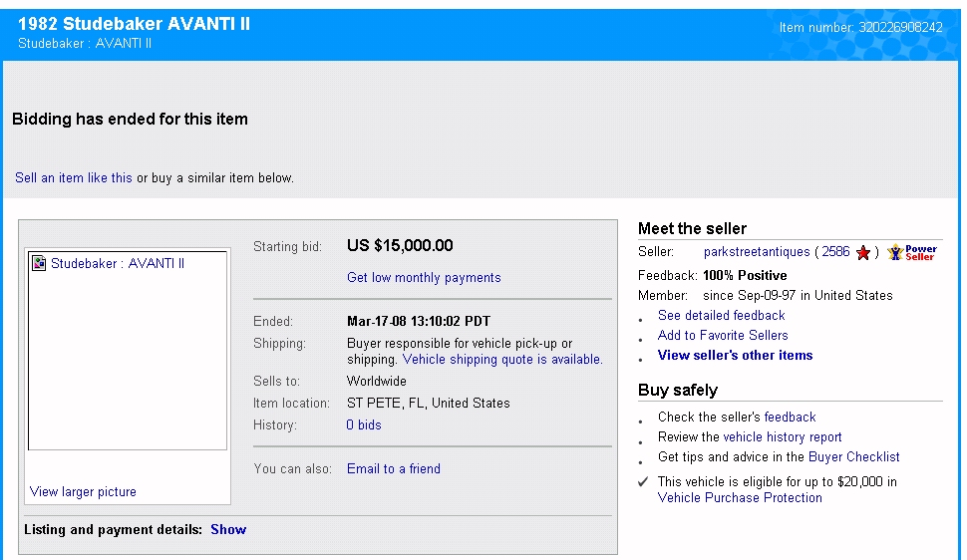967x560 pixels.
Task: Open the 'Sell an item like this' link
Action: (74, 178)
